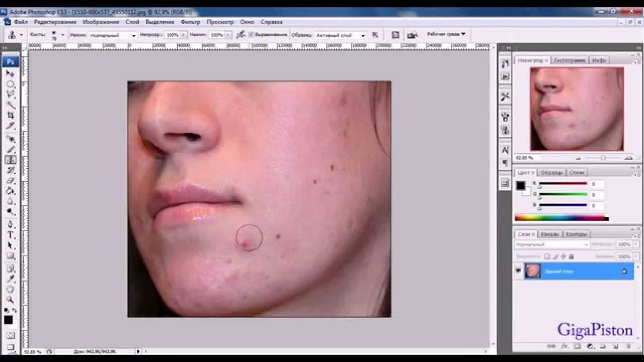Expand the flow slider arrow
Screen dimensions: 644x362
[229, 35]
